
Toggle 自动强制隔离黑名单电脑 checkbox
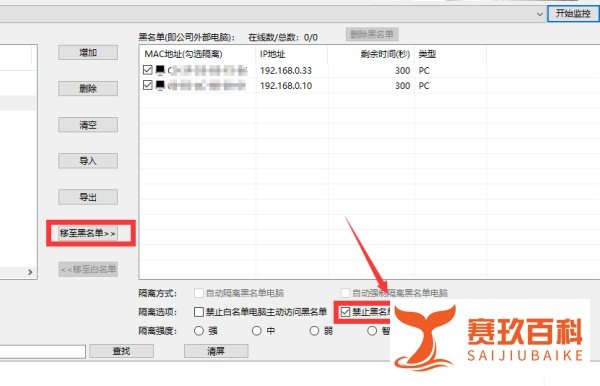[x=345, y=293]
